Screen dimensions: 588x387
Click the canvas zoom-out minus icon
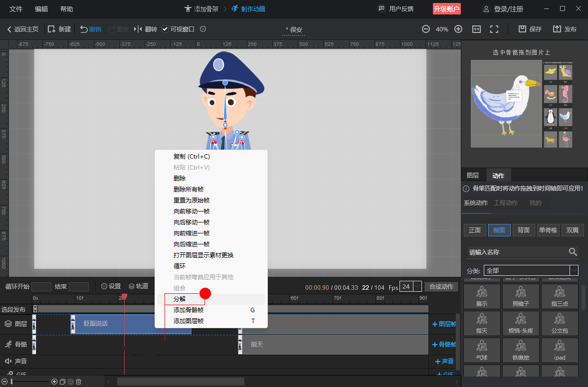coord(426,29)
